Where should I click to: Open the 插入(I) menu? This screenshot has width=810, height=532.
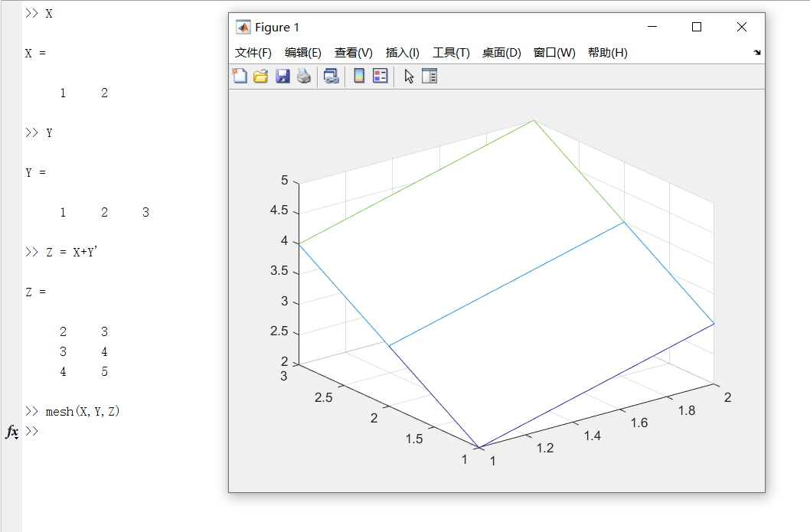click(x=403, y=53)
